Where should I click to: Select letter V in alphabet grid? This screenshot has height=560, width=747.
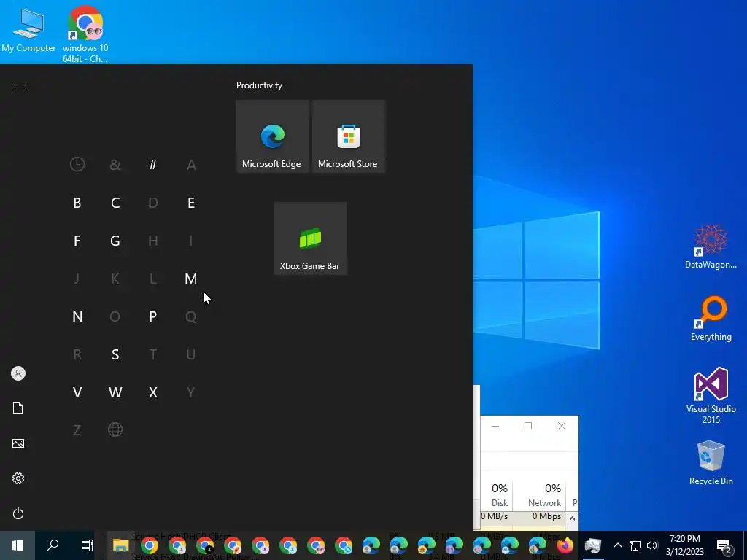tap(77, 392)
